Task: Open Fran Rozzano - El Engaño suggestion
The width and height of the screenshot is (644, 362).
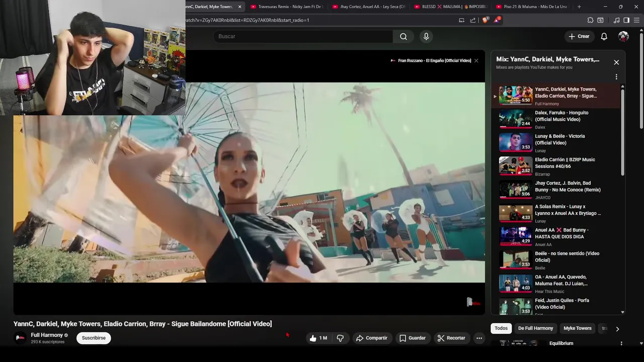Action: tap(431, 60)
